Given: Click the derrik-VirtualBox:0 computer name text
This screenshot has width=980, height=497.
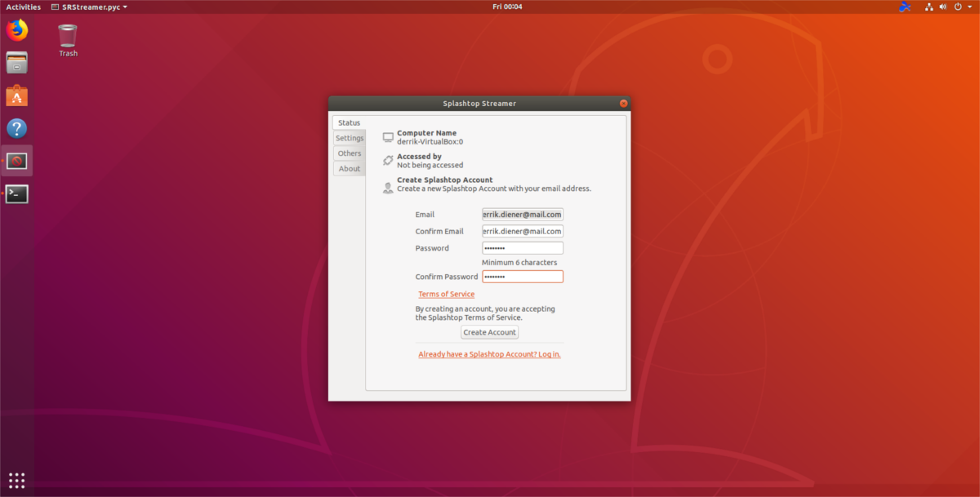Looking at the screenshot, I should coord(430,142).
